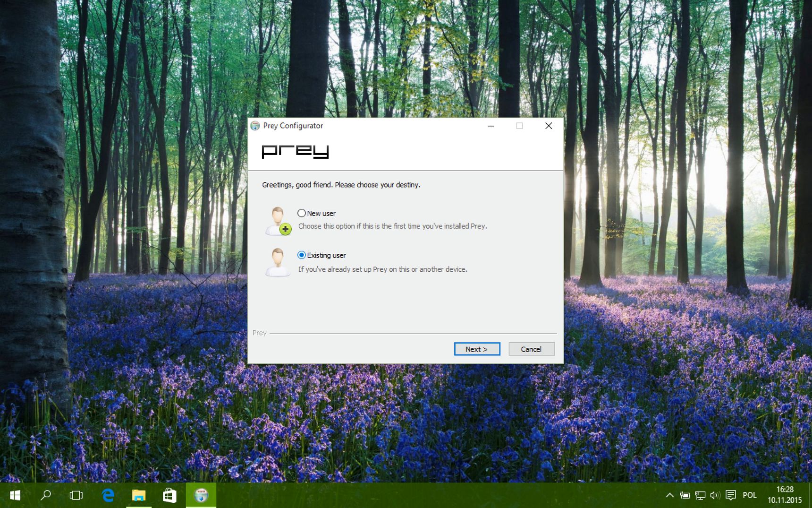Open the Action Center notifications icon
Screen dimensions: 812x508
point(731,495)
